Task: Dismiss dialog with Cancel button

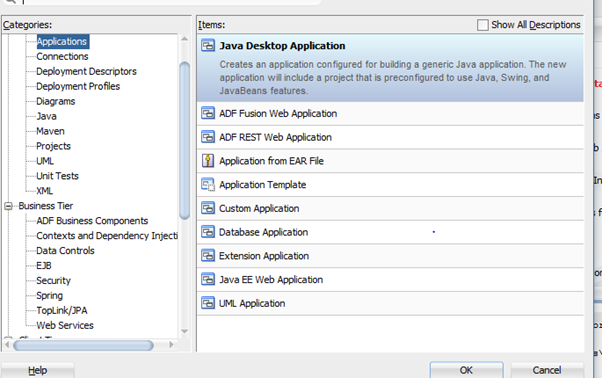Action: coord(547,370)
